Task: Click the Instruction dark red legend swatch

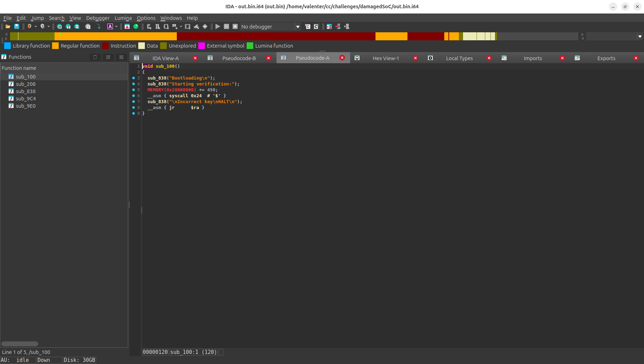Action: click(x=106, y=46)
